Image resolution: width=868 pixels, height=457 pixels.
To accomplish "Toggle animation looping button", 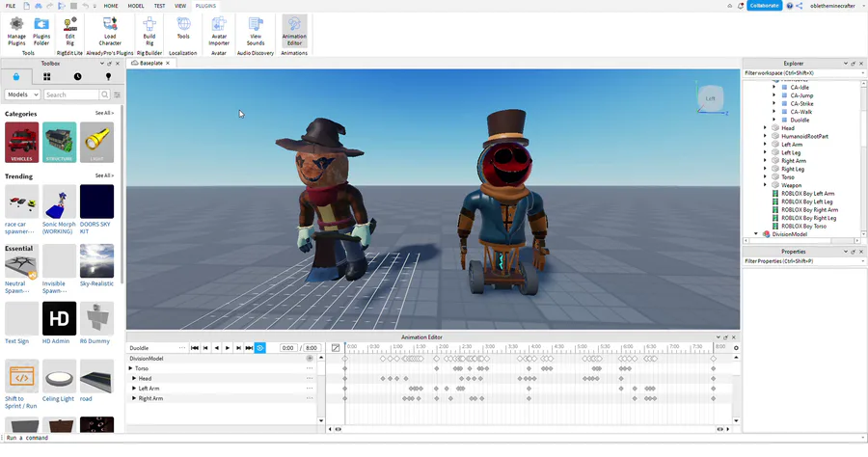I will point(259,347).
